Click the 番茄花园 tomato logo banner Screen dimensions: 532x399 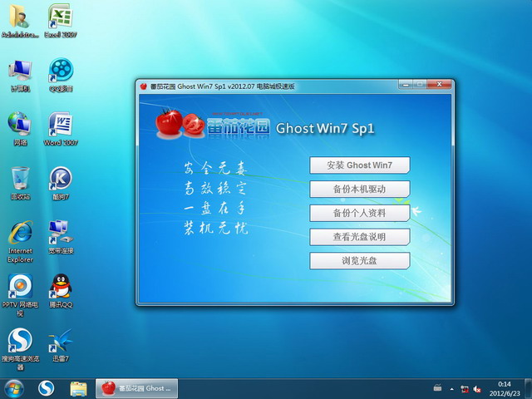pyautogui.click(x=213, y=124)
